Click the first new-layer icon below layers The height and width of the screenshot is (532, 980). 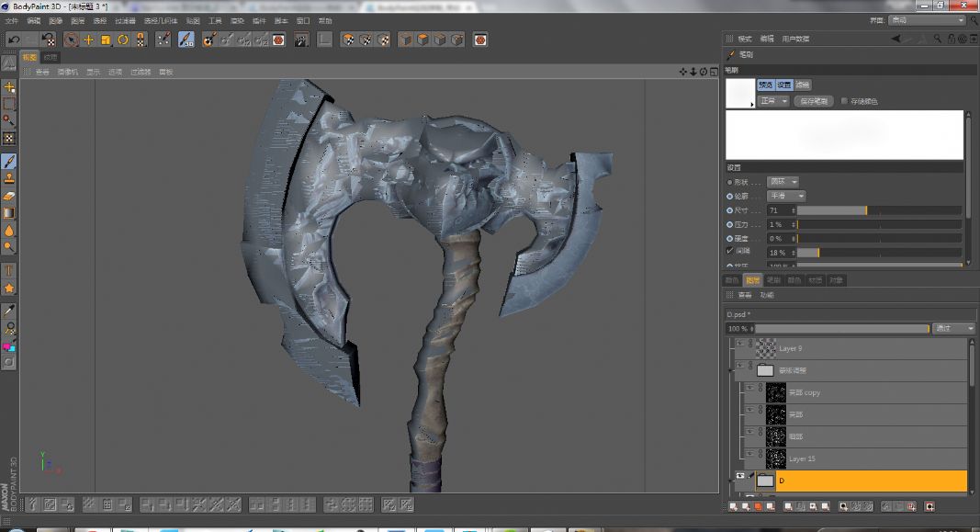click(733, 506)
